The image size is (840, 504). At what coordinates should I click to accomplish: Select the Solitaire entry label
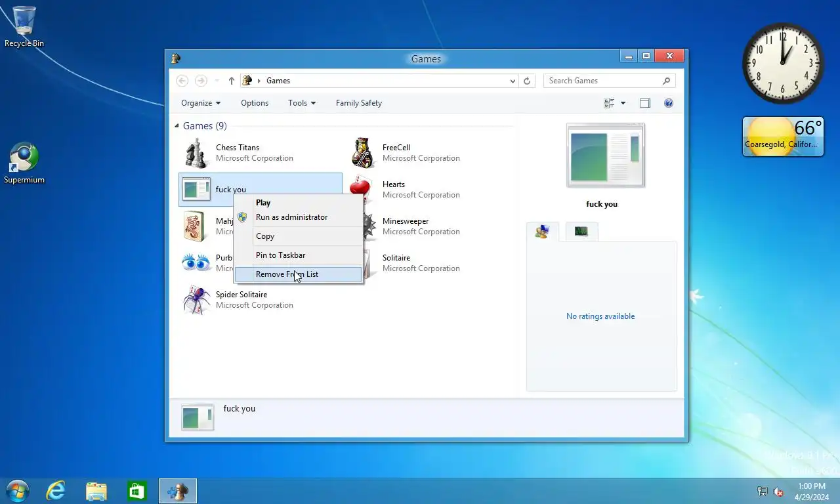point(396,258)
